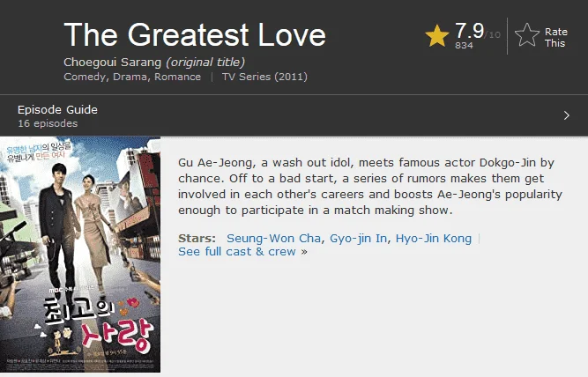The width and height of the screenshot is (588, 377).
Task: Click the 16 episodes subtitle
Action: (x=48, y=123)
